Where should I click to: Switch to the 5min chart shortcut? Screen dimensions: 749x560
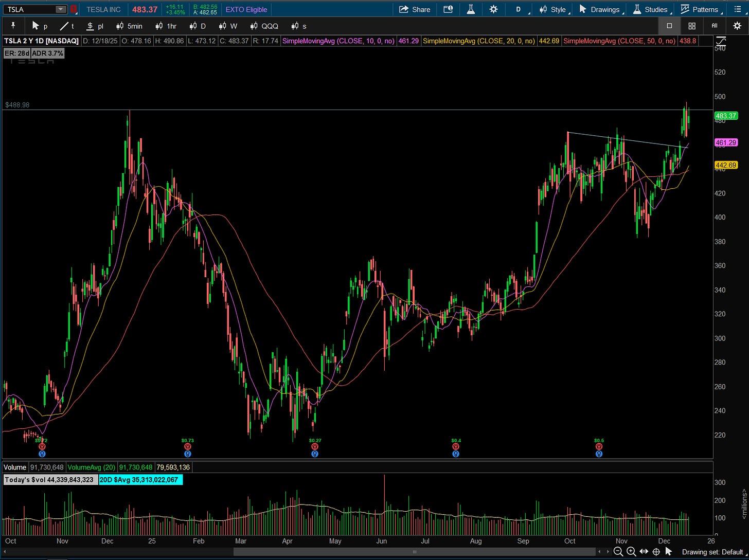[130, 26]
